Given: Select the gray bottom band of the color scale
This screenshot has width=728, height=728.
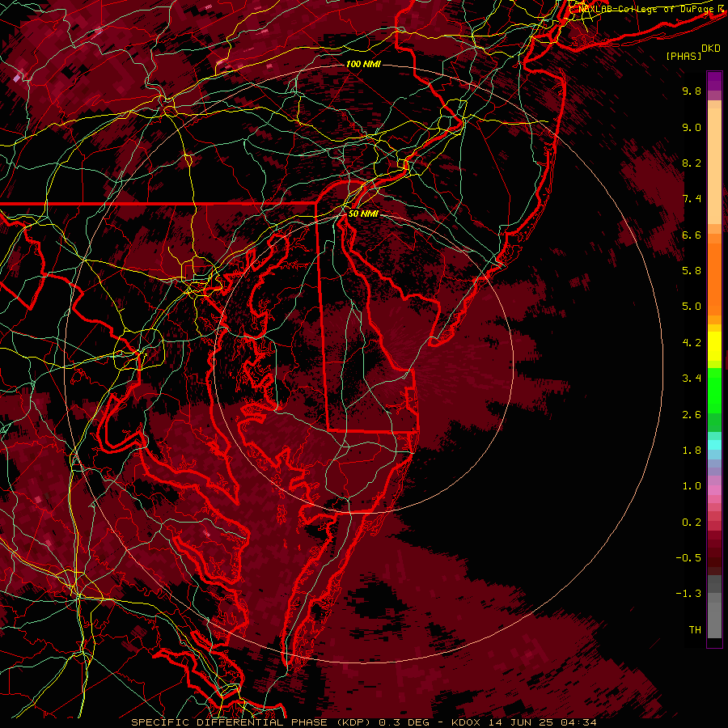Looking at the screenshot, I should [x=714, y=607].
